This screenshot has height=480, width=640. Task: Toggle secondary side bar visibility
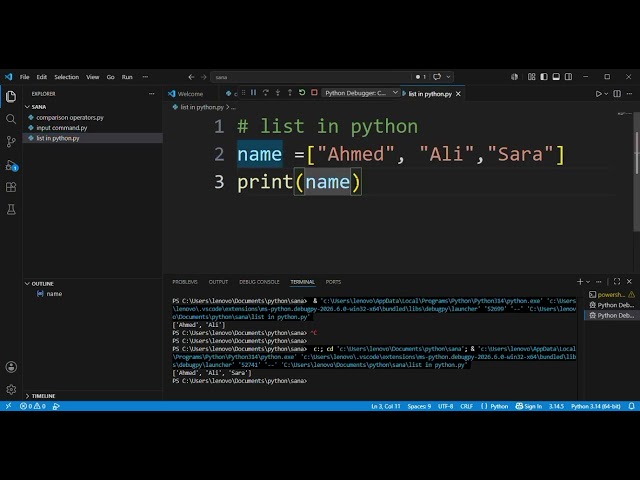[x=568, y=77]
